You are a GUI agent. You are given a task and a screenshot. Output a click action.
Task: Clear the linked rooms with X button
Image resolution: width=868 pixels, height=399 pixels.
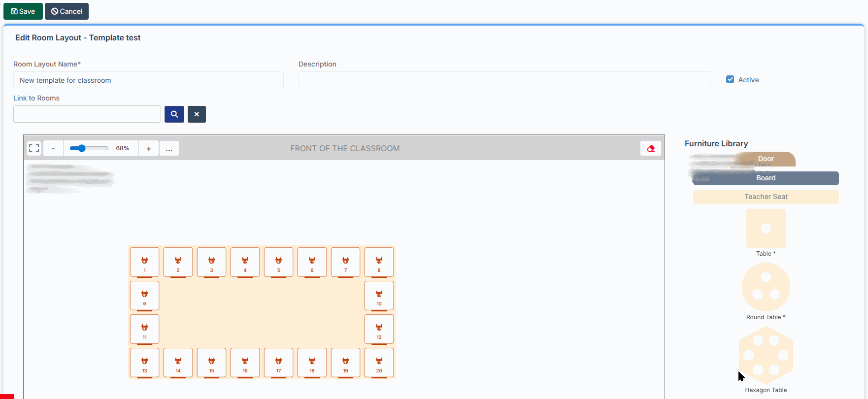(197, 114)
